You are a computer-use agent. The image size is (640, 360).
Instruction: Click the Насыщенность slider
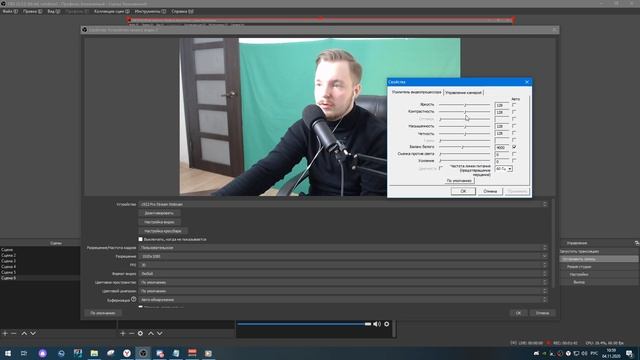pos(464,126)
